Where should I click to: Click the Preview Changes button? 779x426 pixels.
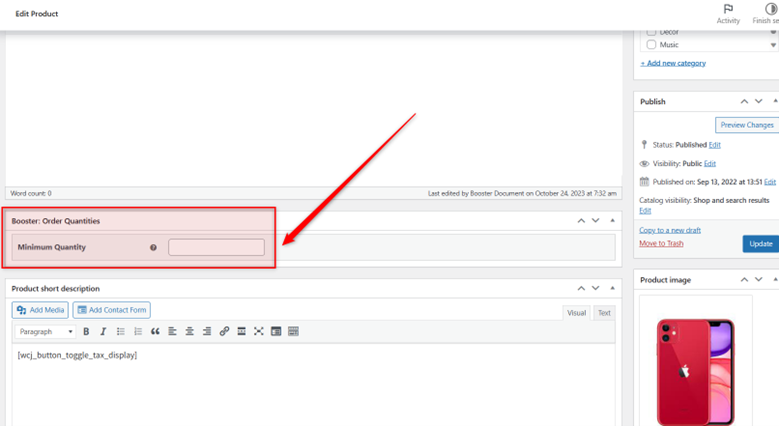pos(747,125)
